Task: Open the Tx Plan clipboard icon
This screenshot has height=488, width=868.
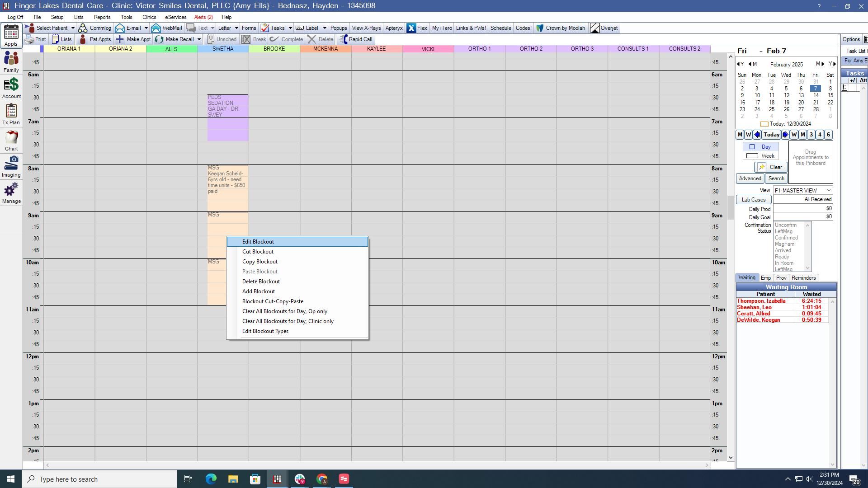Action: pyautogui.click(x=11, y=111)
